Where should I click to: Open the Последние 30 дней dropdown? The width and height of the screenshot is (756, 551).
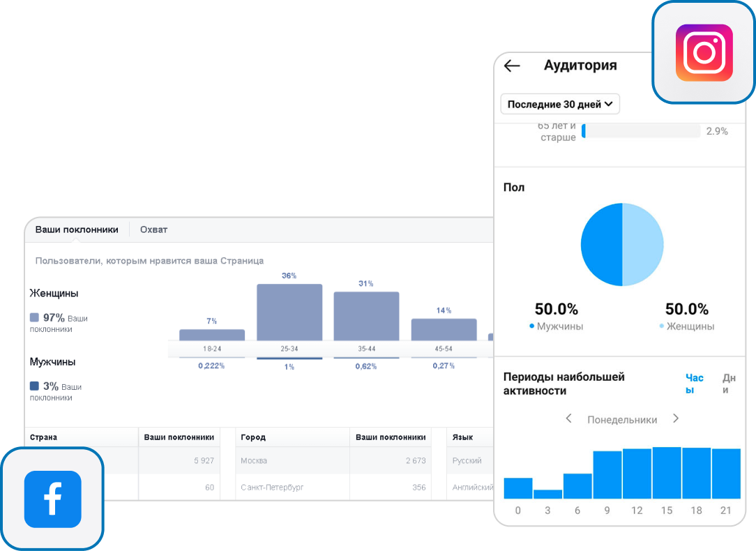[560, 104]
